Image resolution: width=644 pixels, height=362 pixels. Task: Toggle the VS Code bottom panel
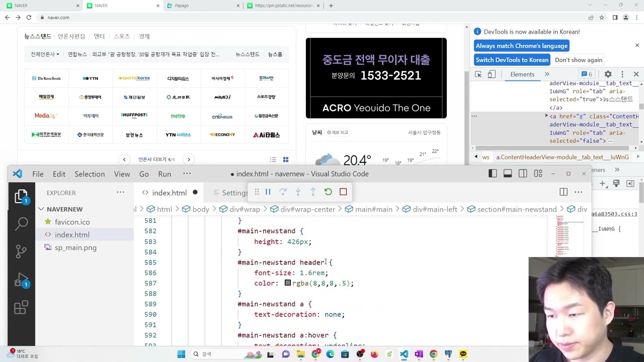tap(508, 173)
